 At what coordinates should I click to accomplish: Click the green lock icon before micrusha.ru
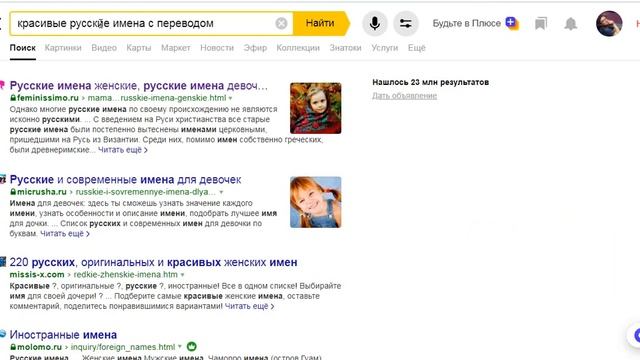click(13, 192)
